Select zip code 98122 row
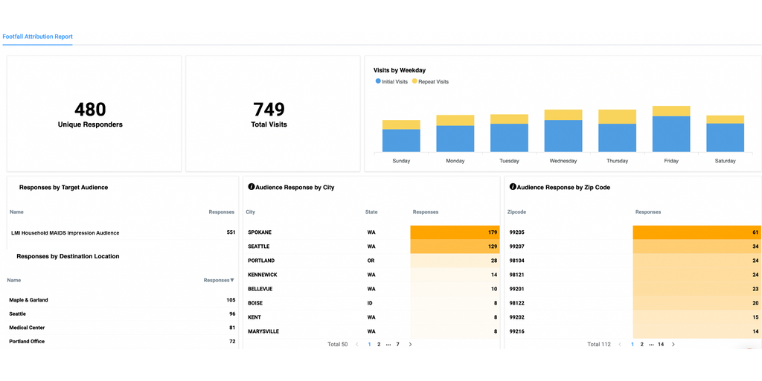 pyautogui.click(x=633, y=303)
